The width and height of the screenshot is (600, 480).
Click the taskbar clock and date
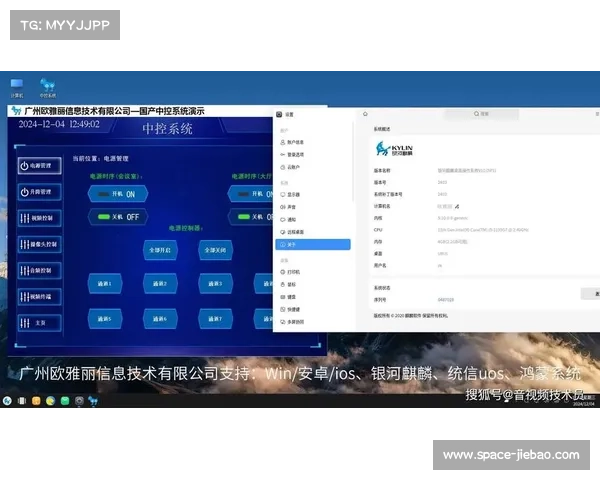(x=584, y=401)
